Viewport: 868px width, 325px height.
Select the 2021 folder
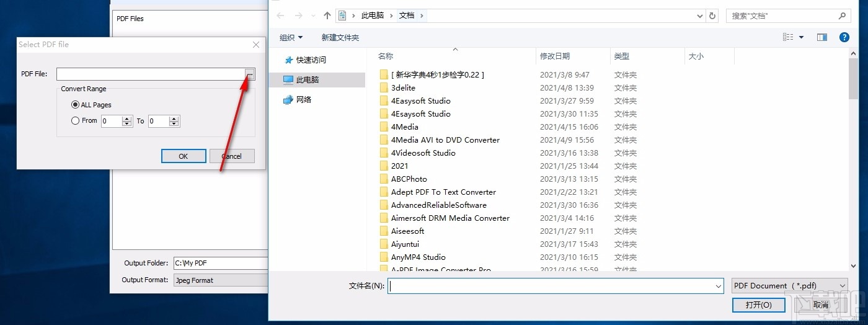[400, 166]
